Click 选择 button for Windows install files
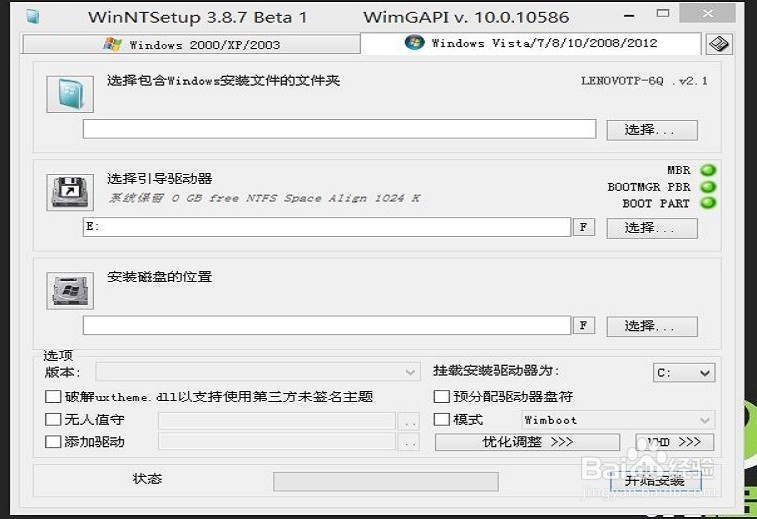This screenshot has width=757, height=519. click(x=652, y=130)
